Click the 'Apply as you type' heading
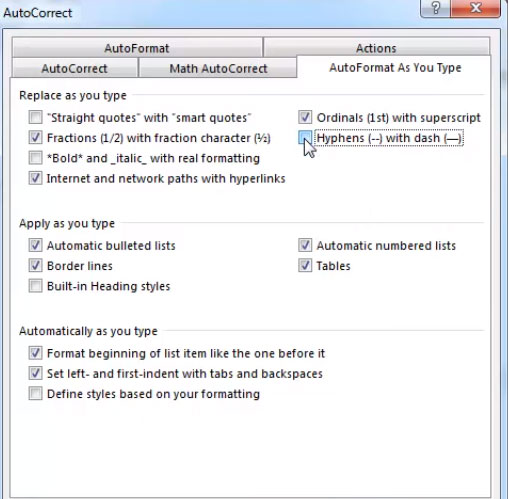This screenshot has width=508, height=499. [x=67, y=223]
